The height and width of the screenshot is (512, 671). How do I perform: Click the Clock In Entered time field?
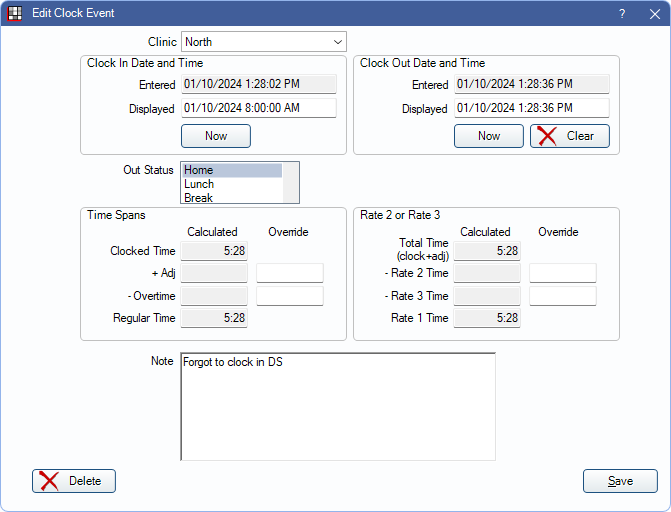tap(258, 85)
